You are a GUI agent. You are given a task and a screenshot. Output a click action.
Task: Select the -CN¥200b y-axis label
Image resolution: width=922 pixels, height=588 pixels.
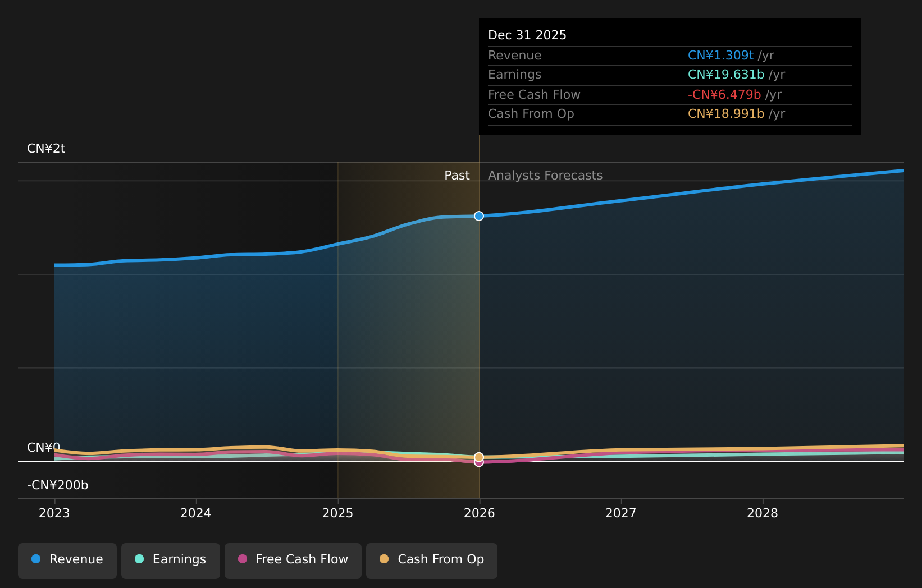pos(58,485)
